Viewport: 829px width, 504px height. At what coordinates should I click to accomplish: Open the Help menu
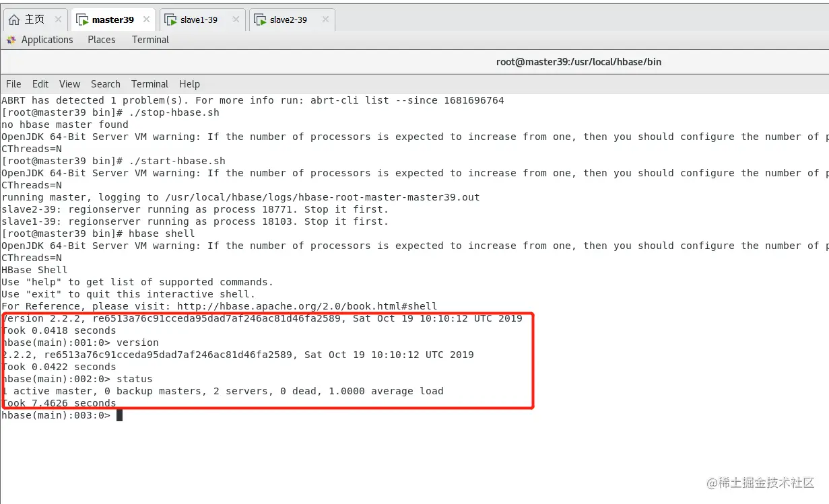coord(189,84)
